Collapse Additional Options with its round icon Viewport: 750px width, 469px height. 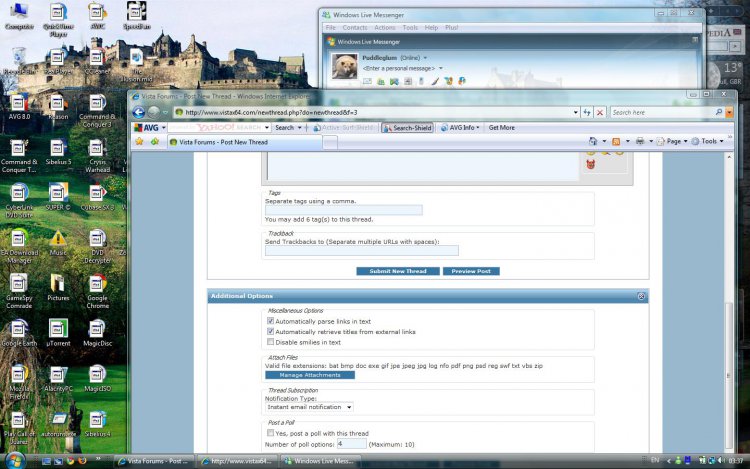click(641, 296)
